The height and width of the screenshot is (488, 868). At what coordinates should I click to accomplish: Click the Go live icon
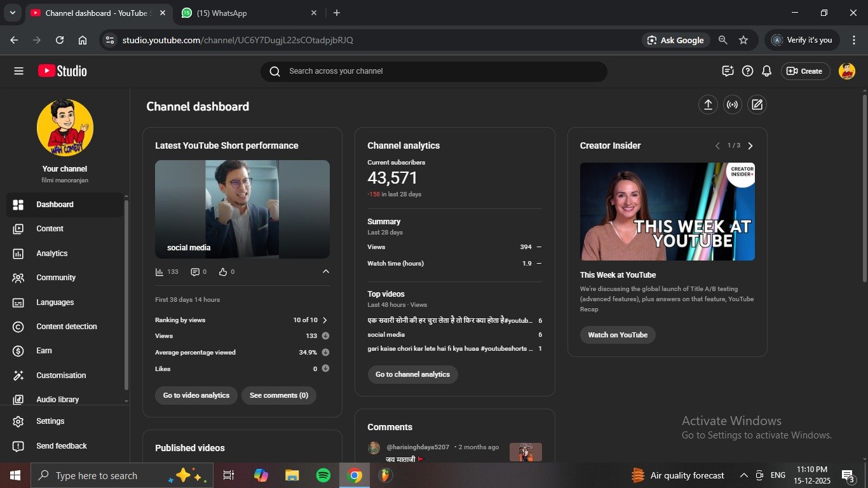pos(733,105)
